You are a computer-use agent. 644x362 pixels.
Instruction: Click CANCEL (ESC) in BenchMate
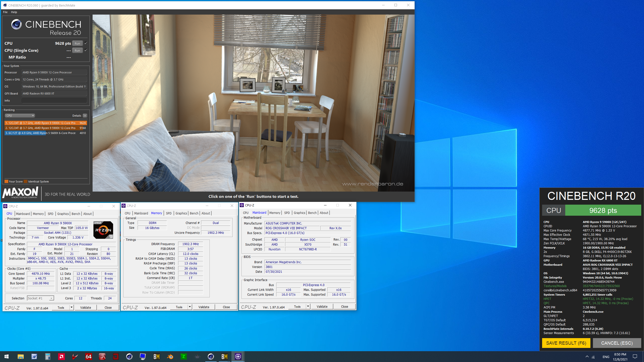pyautogui.click(x=617, y=343)
